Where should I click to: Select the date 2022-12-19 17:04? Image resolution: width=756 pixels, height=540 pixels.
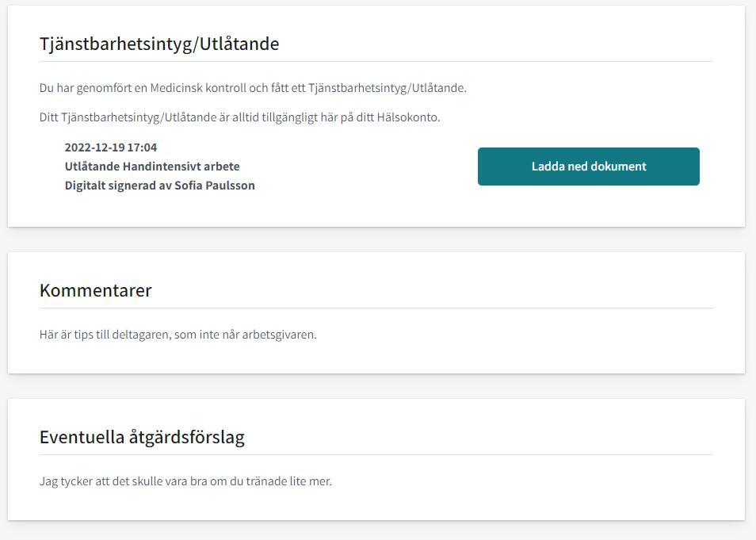coord(111,147)
